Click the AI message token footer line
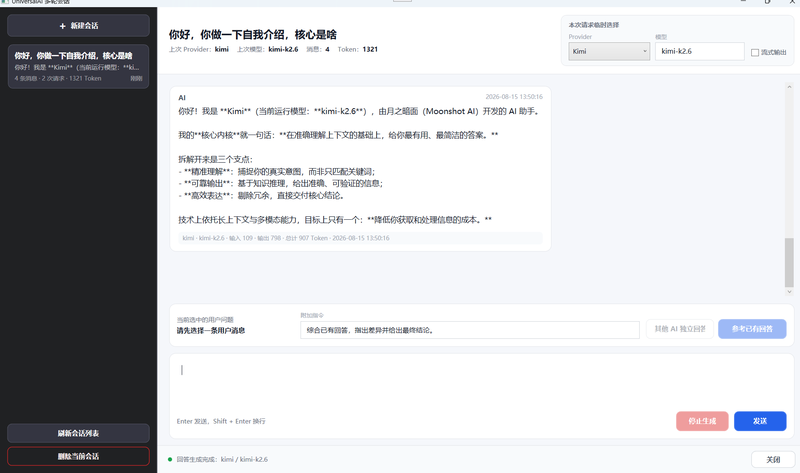The height and width of the screenshot is (473, 800). pos(360,238)
